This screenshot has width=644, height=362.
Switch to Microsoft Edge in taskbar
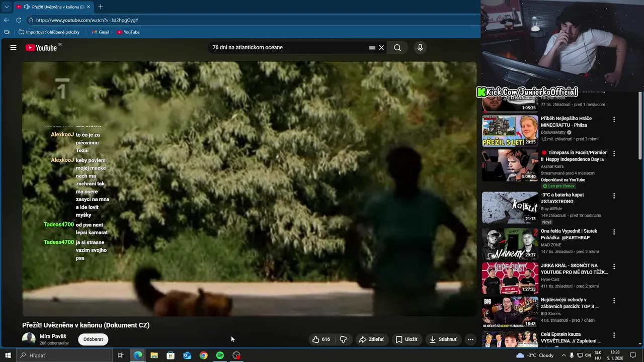[x=137, y=355]
